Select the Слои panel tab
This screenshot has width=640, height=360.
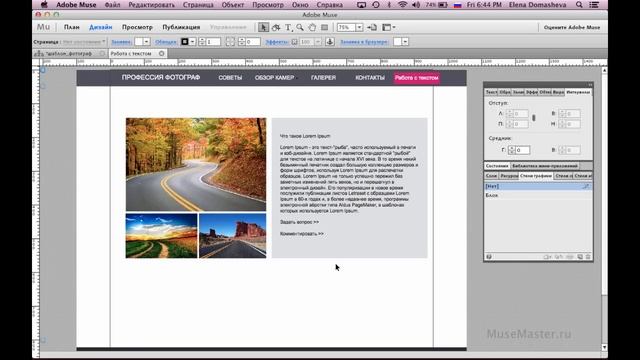coord(491,176)
